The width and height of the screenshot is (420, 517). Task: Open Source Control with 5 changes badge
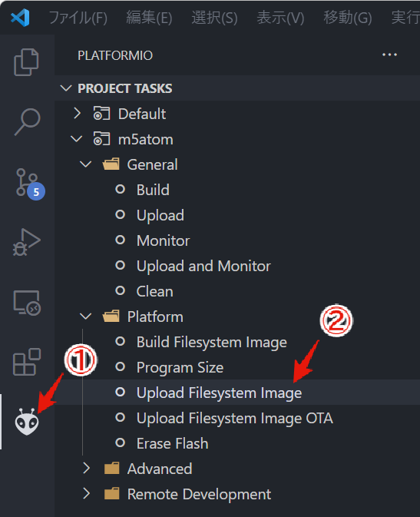[x=30, y=184]
